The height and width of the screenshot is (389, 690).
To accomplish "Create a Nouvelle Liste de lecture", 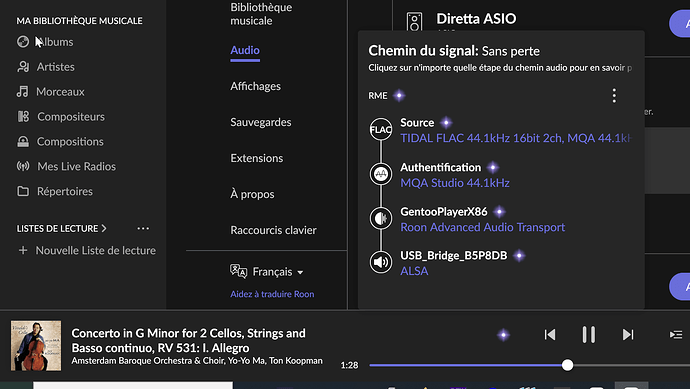I will point(87,250).
